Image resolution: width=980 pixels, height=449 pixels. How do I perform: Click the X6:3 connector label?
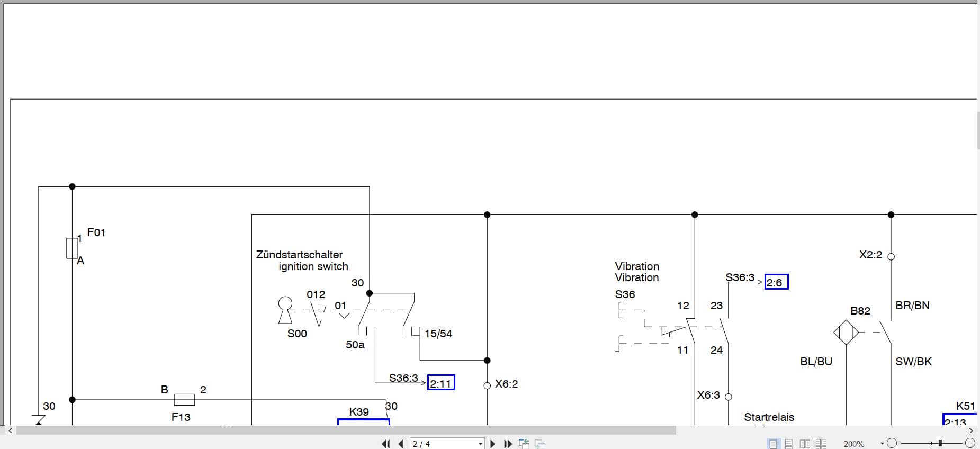point(708,395)
